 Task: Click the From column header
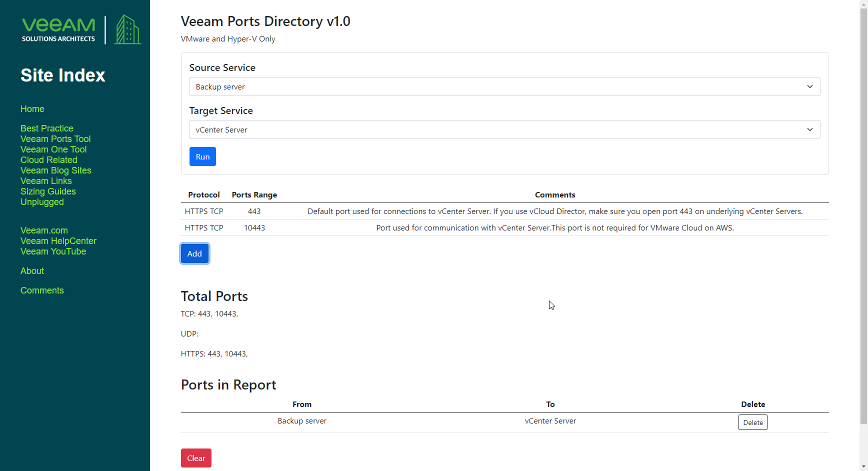pyautogui.click(x=302, y=404)
